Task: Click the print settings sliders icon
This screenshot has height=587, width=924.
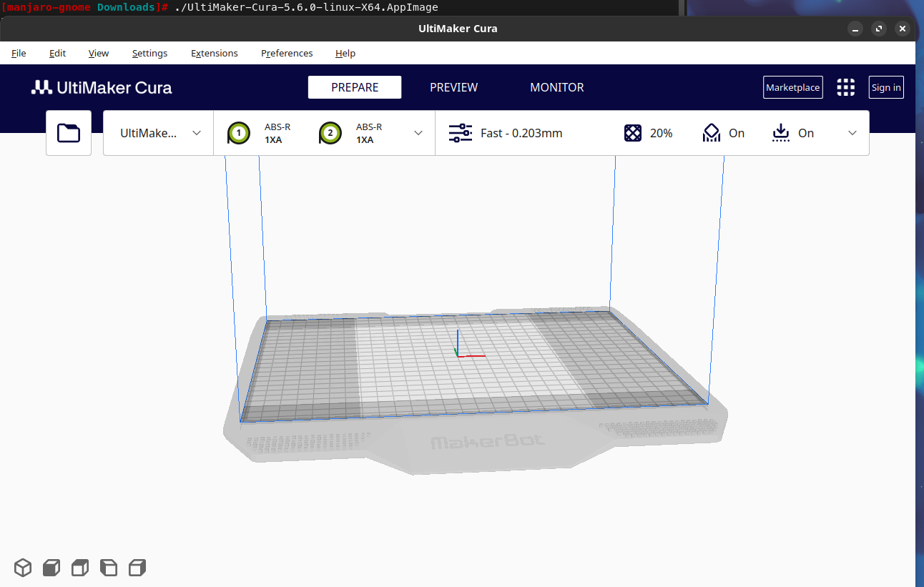Action: pyautogui.click(x=461, y=133)
